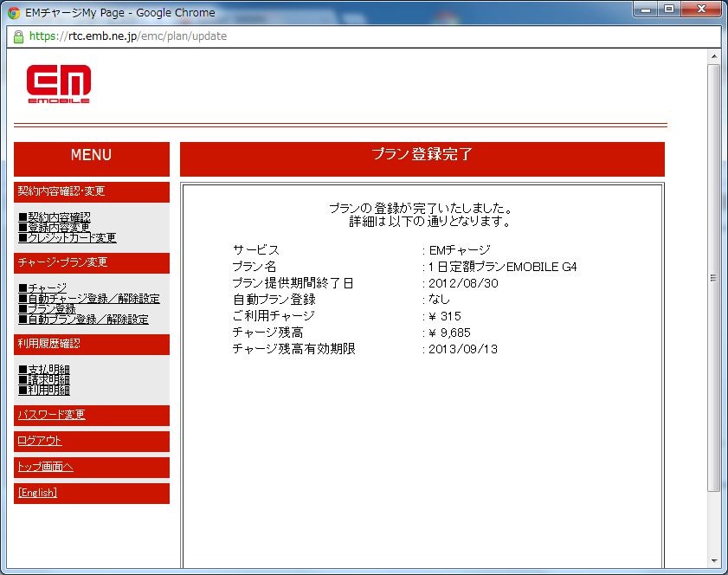Click the scroll down arrow
This screenshot has height=575, width=728.
click(714, 561)
